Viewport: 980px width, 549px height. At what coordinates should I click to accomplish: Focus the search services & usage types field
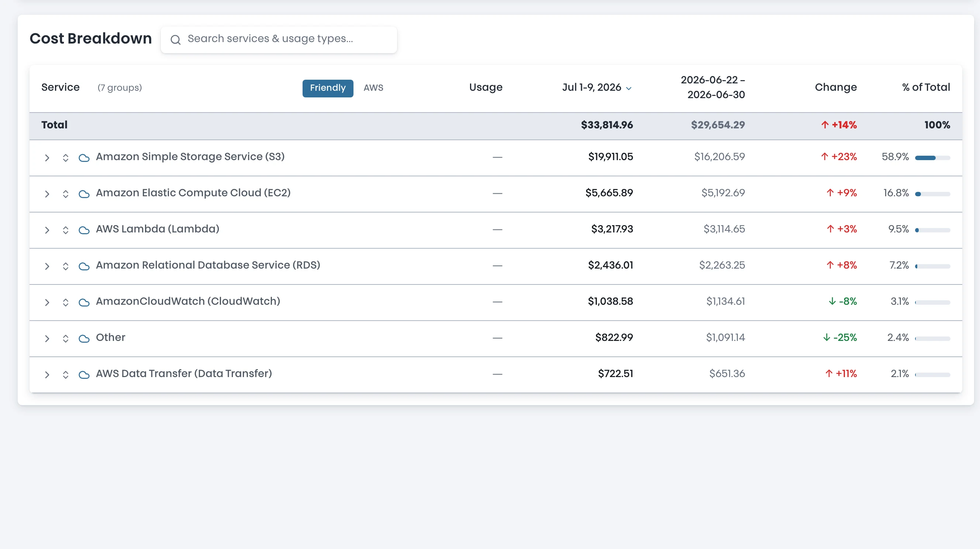(x=279, y=39)
